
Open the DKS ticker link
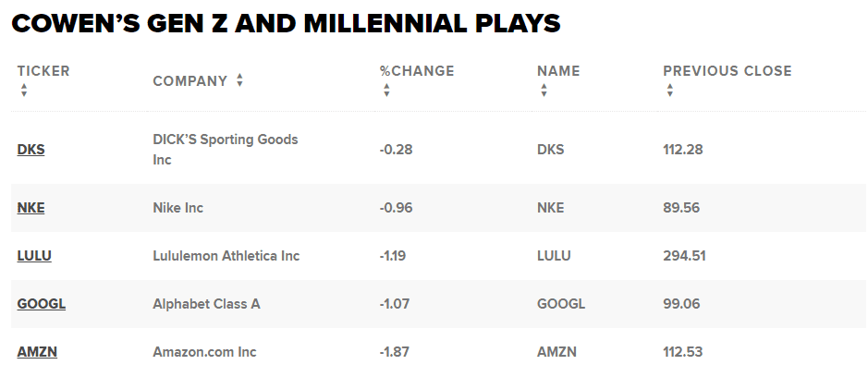coord(31,150)
